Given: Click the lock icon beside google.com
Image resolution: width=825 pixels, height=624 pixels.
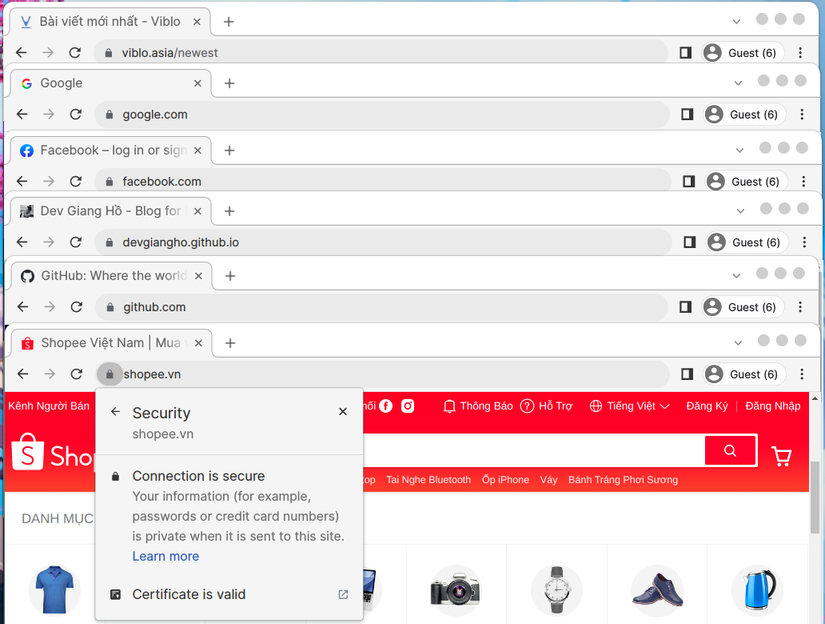Looking at the screenshot, I should 108,114.
